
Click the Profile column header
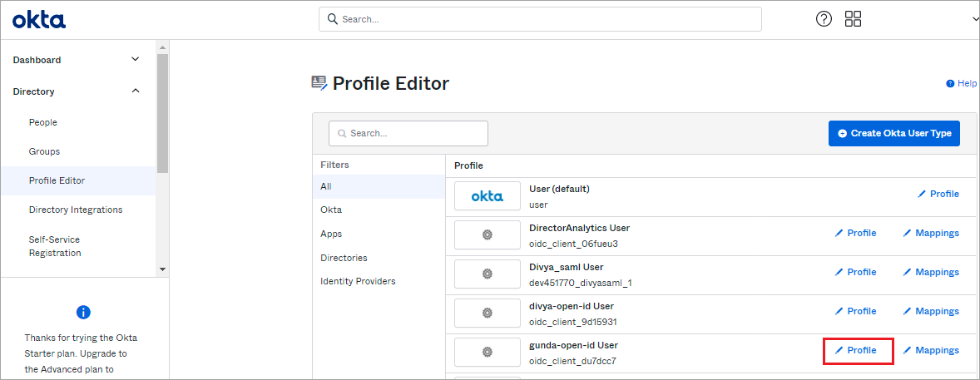point(468,165)
